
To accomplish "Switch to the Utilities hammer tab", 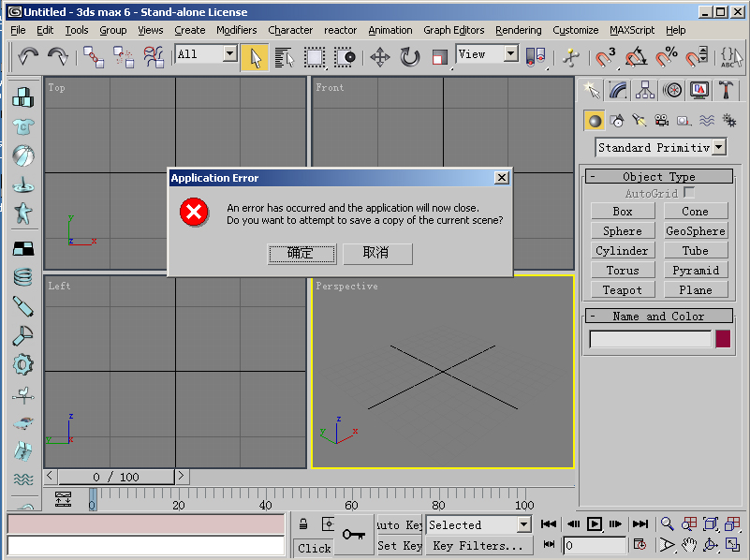I will click(x=726, y=90).
